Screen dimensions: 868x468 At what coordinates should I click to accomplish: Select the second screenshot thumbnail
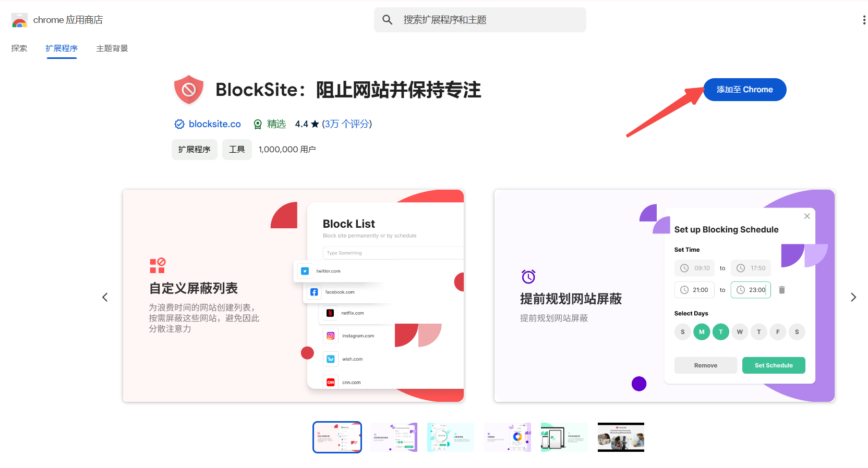[x=394, y=437]
